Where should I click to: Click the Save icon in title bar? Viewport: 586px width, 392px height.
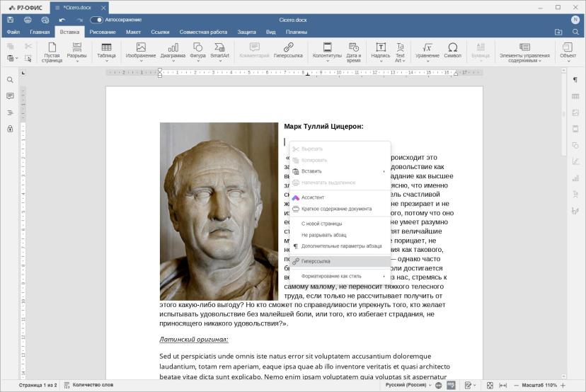[10, 20]
